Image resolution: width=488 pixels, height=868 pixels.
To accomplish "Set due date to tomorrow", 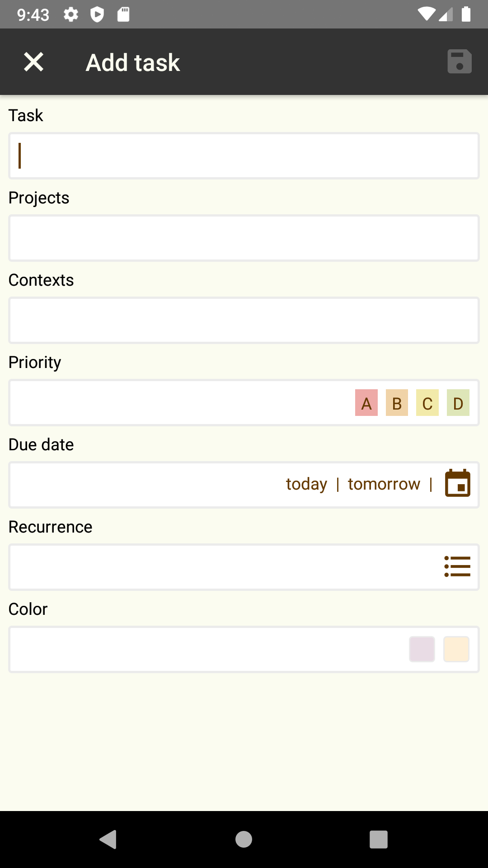I will (384, 484).
